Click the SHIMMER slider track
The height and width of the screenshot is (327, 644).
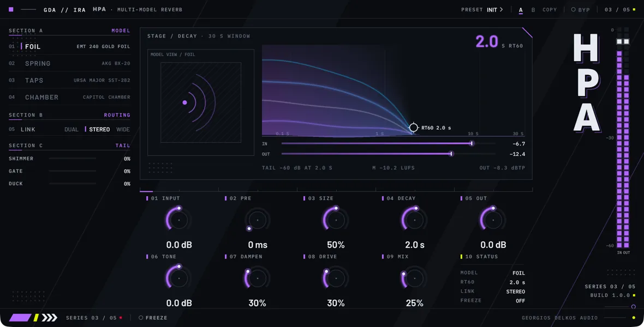tap(72, 159)
